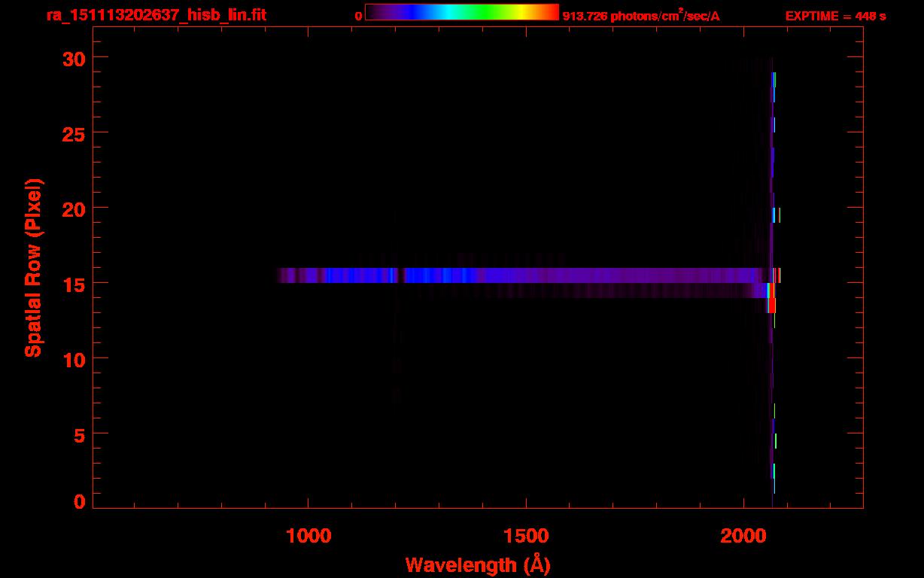
Task: Click the red end of the colorbar
Action: (552, 12)
